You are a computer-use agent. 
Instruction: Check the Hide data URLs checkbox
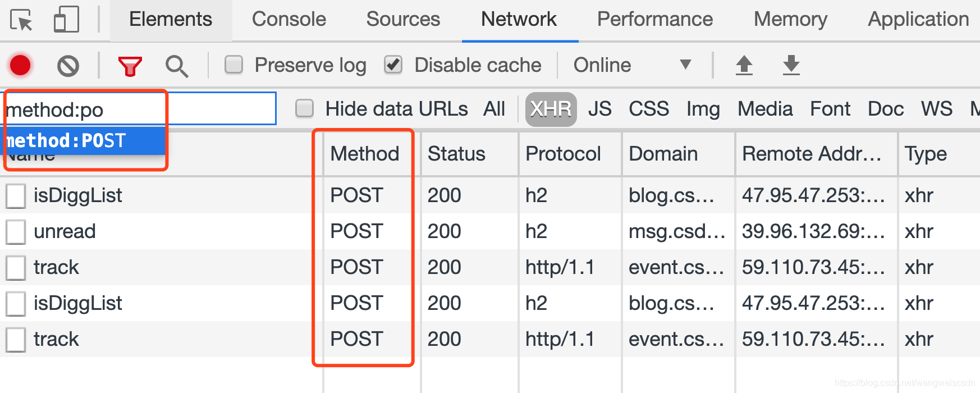(304, 109)
